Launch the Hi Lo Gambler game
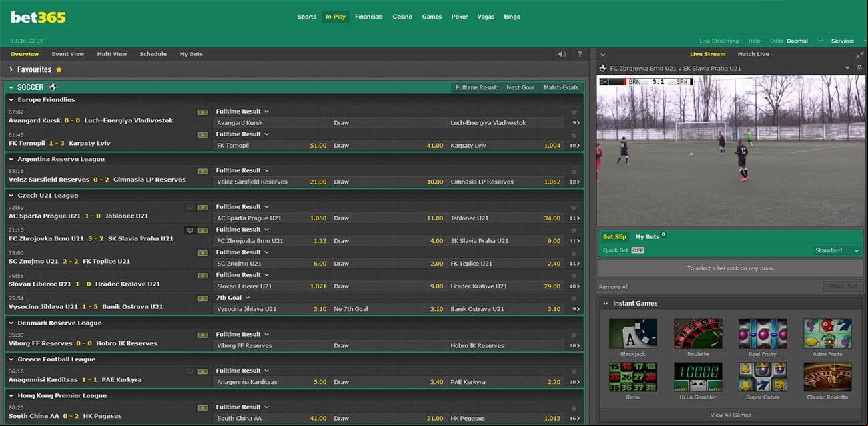The image size is (868, 426). pos(698,377)
